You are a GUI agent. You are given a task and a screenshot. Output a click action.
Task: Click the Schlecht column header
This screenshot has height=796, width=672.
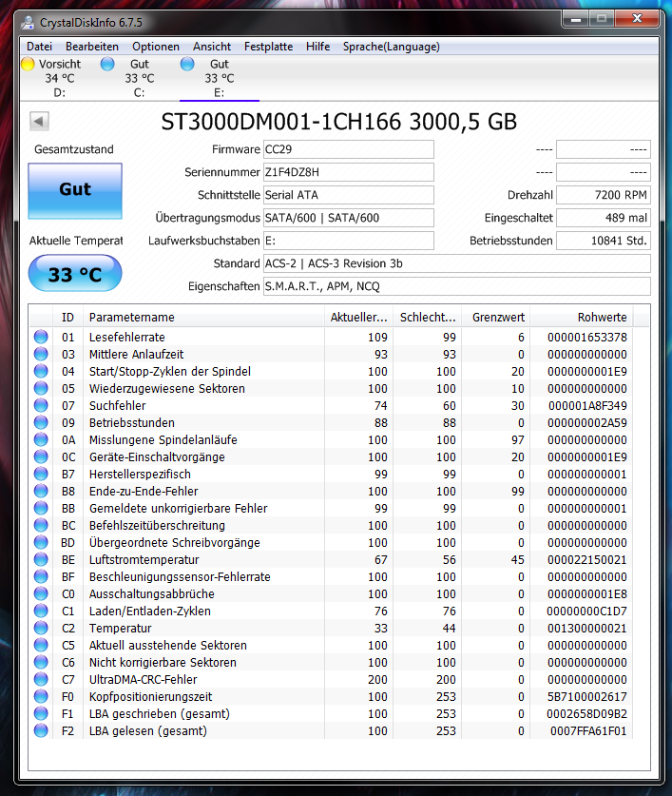428,318
